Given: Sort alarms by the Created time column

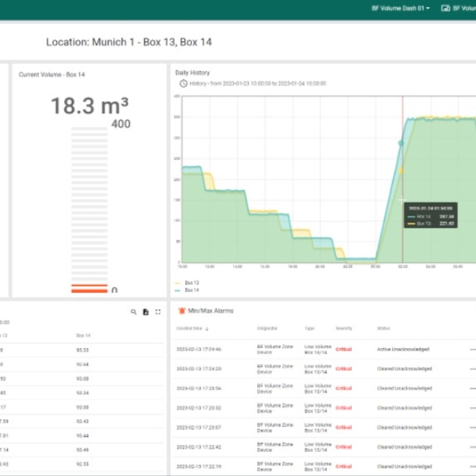Looking at the screenshot, I should [x=189, y=328].
